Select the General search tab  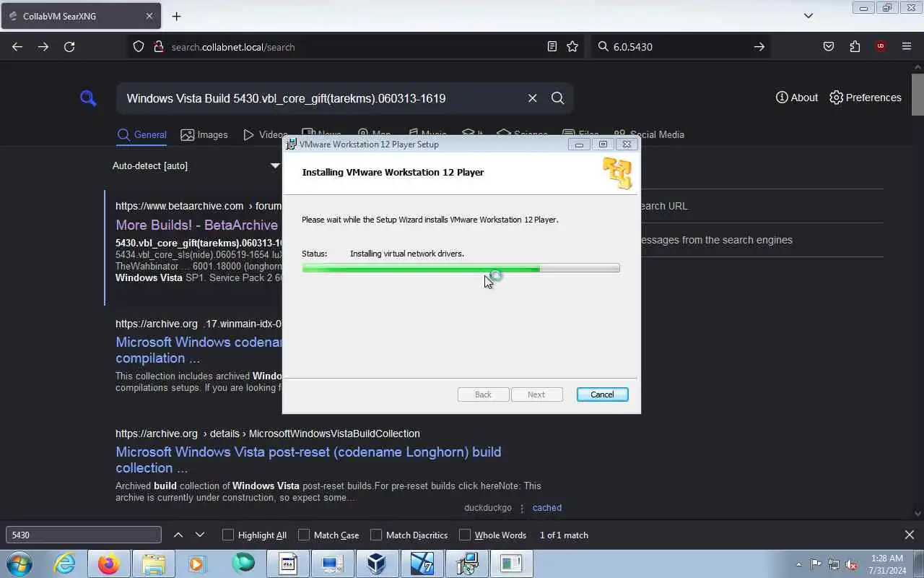(142, 134)
